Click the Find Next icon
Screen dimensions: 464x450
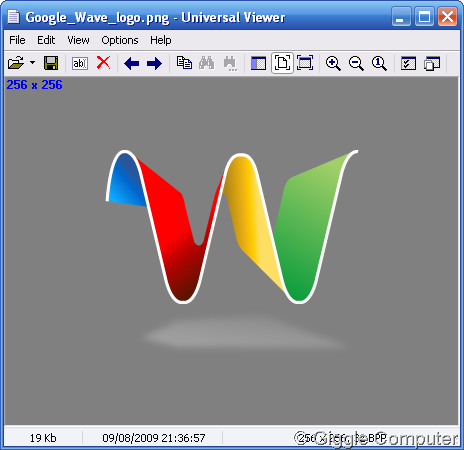coord(230,63)
